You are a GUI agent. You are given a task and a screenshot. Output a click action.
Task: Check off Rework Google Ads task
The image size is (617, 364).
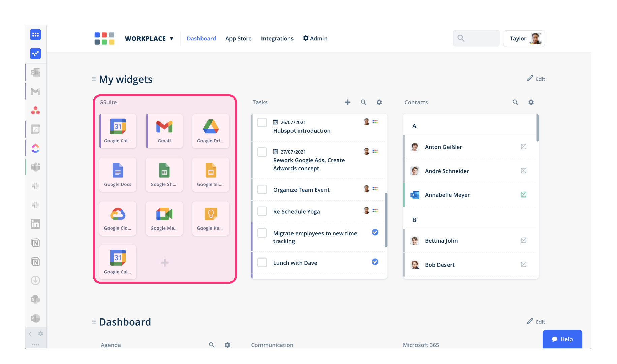click(262, 152)
